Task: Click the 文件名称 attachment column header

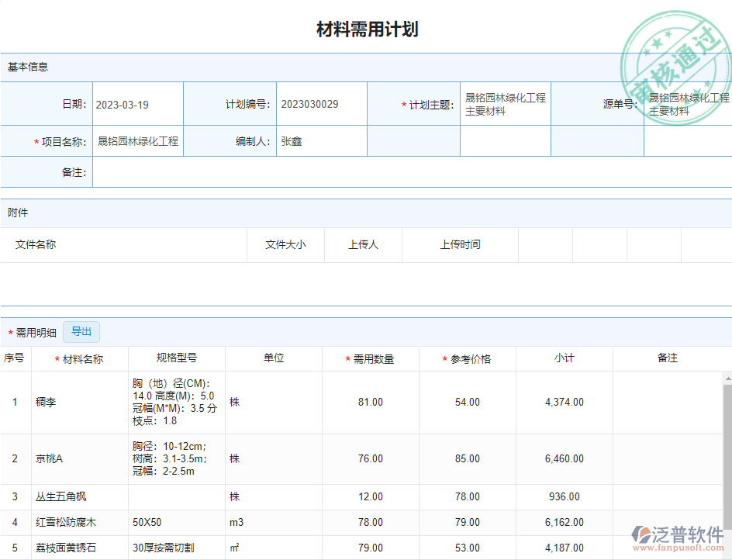Action: tap(36, 244)
